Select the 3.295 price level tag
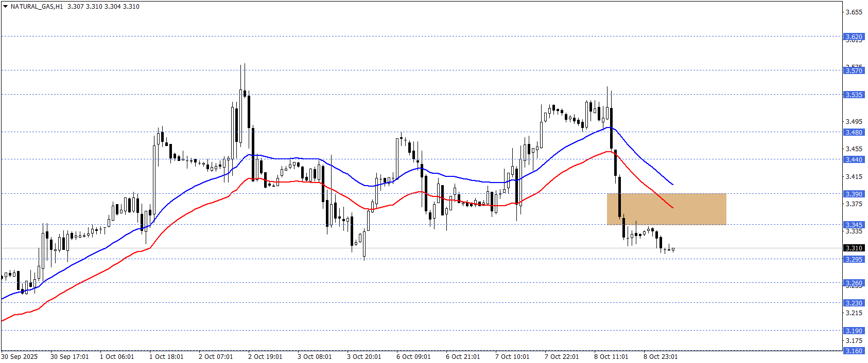Screen dimensions: 868x363 854,260
